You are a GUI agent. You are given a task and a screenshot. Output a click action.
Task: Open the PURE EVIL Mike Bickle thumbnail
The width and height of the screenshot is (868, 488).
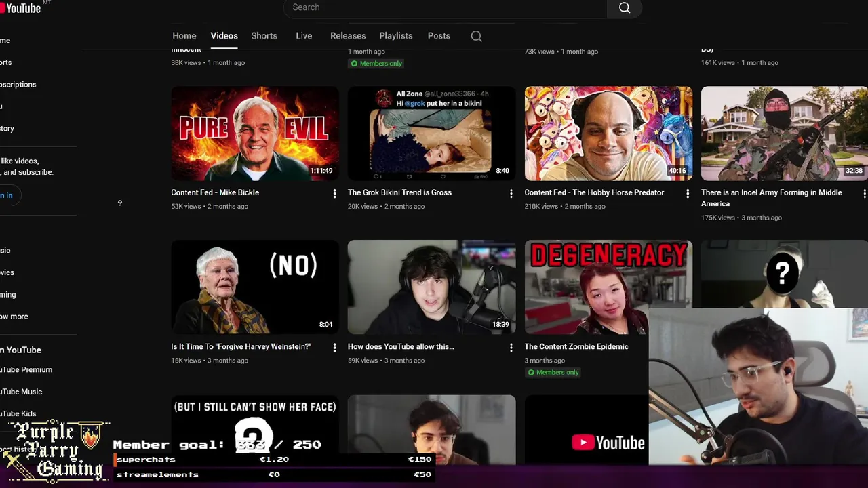255,134
